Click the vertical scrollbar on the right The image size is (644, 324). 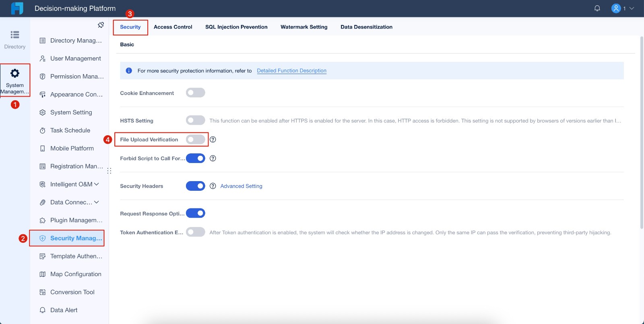tap(642, 133)
